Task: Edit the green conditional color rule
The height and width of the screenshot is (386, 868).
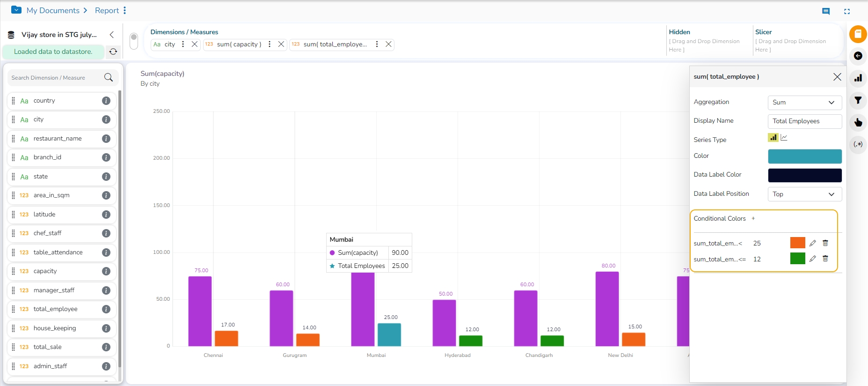Action: 813,259
